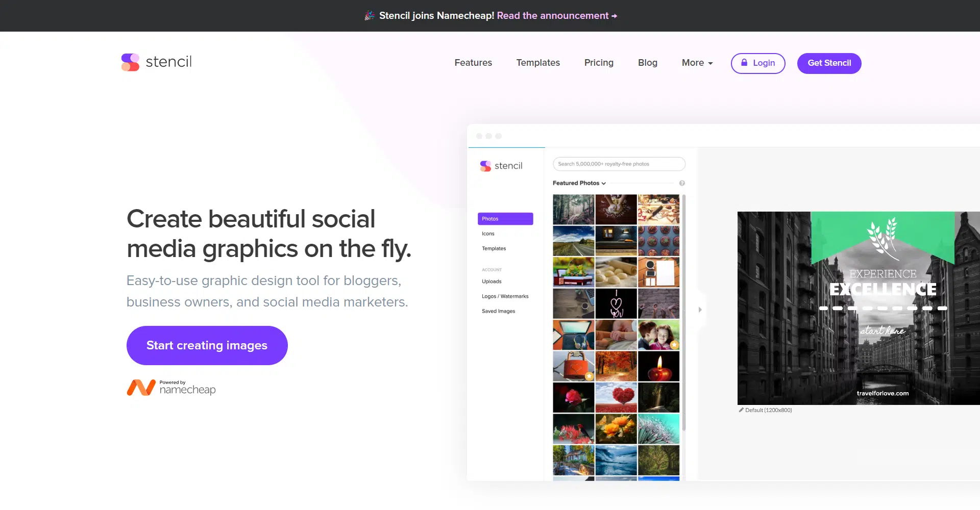Click the wheat leaf icon on canvas
980x510 pixels.
pyautogui.click(x=883, y=237)
